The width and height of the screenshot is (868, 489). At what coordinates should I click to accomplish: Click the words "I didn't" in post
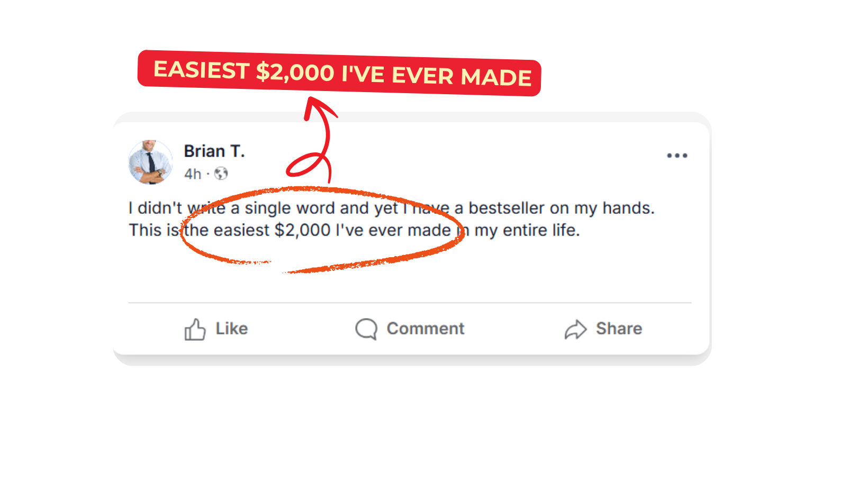[155, 208]
